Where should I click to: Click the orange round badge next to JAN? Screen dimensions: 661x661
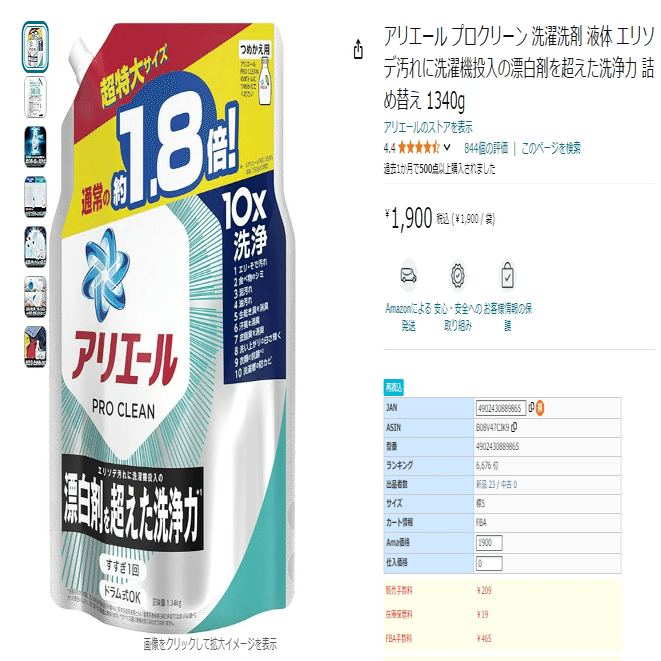[540, 408]
